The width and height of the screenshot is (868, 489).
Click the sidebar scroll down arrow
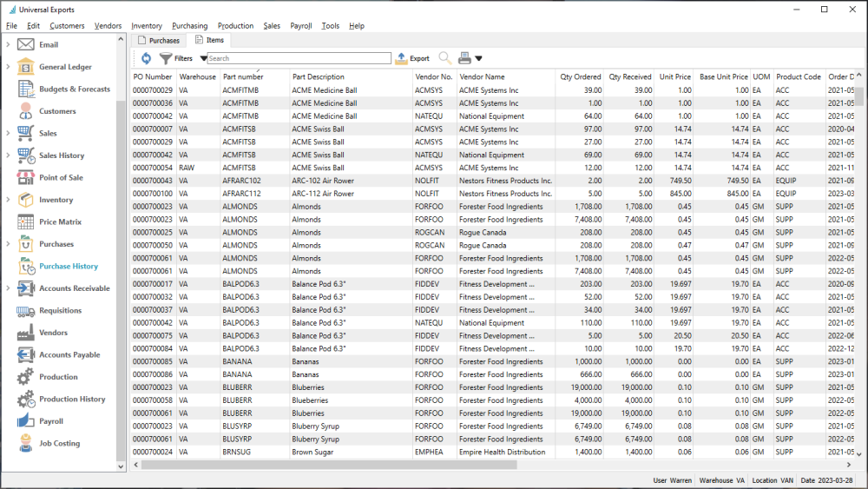[121, 466]
